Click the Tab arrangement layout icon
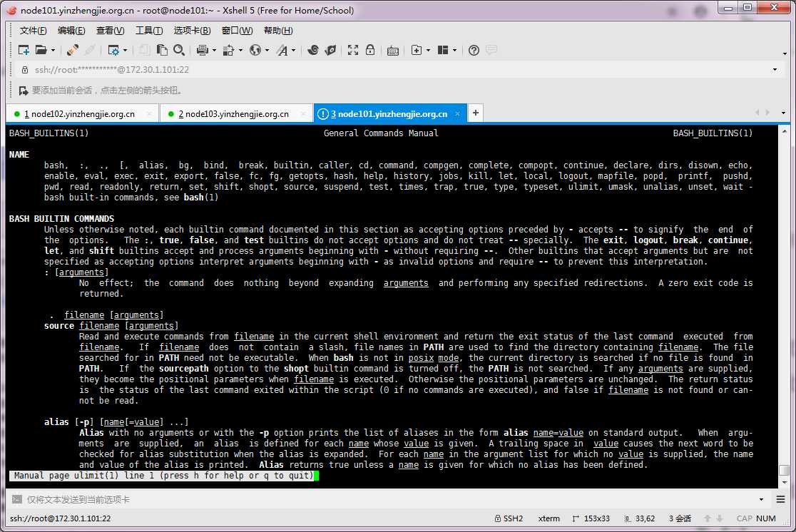Viewport: 796px width, 532px height. coord(443,50)
